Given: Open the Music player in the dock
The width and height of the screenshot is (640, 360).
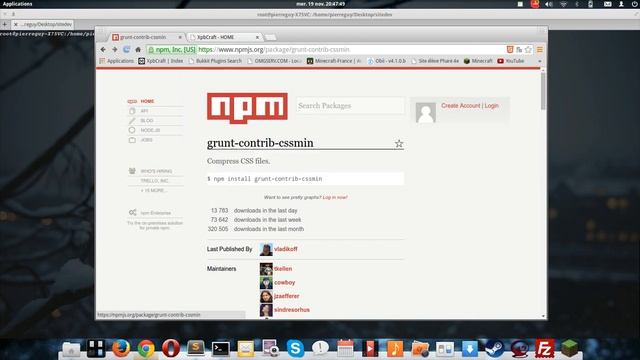Looking at the screenshot, I should point(395,349).
